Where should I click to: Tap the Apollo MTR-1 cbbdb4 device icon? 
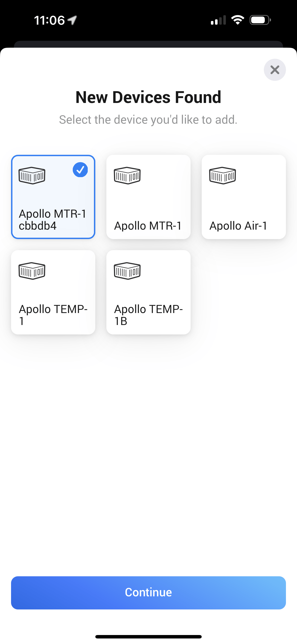point(32,175)
